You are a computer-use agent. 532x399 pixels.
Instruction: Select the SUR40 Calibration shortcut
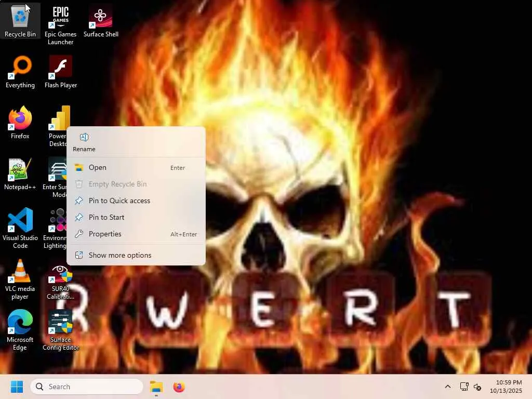[60, 282]
